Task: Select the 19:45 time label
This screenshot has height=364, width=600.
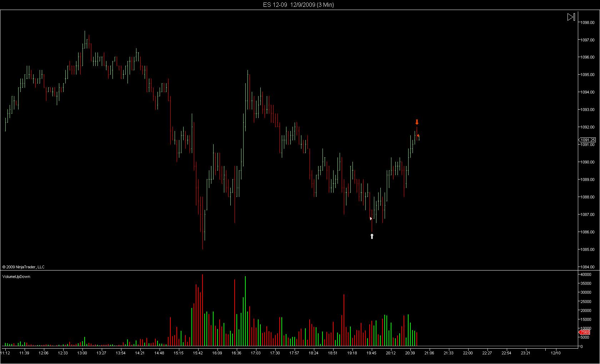Action: (x=371, y=353)
